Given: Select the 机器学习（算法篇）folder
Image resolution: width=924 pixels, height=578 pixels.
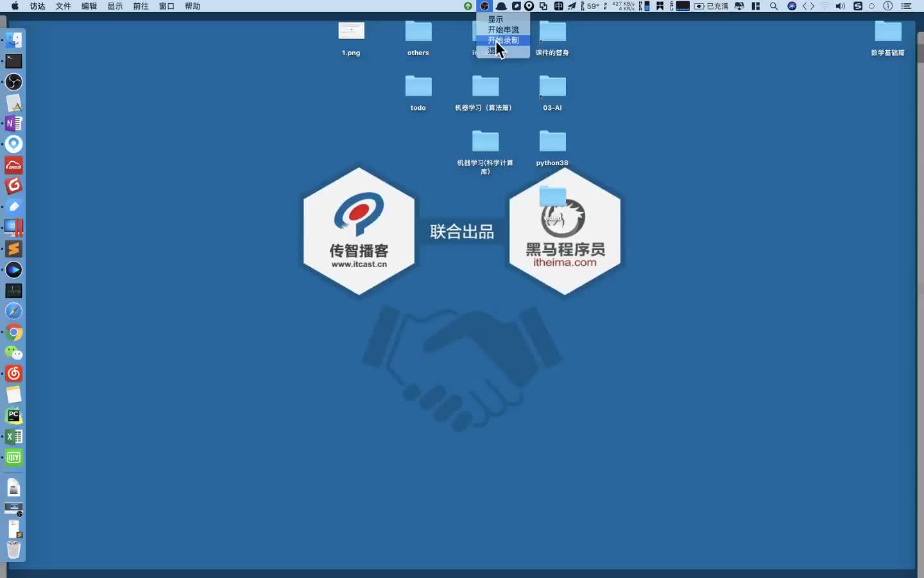Looking at the screenshot, I should pos(485,93).
